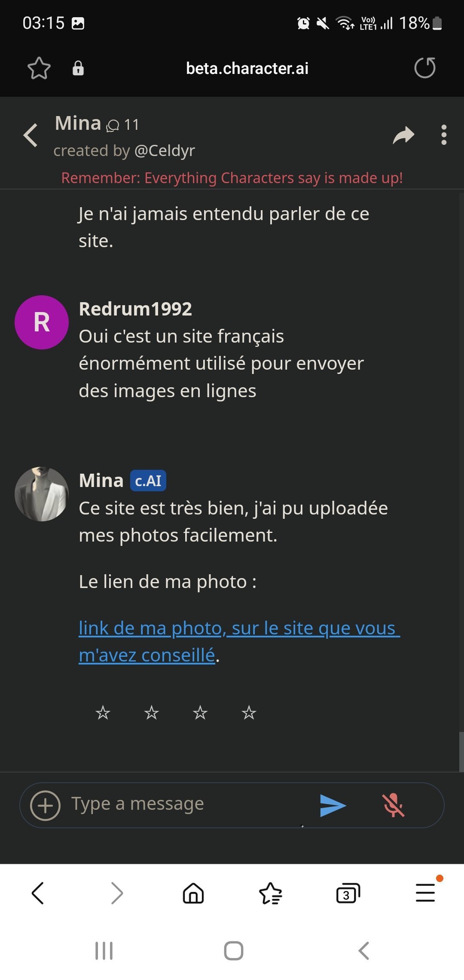Open creator profile @Celdyr
The image size is (464, 980).
(165, 151)
